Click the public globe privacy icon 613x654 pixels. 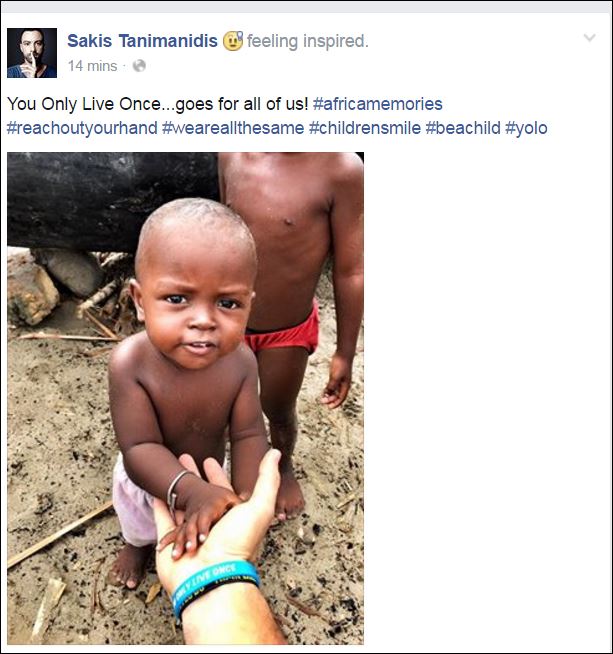[x=139, y=66]
